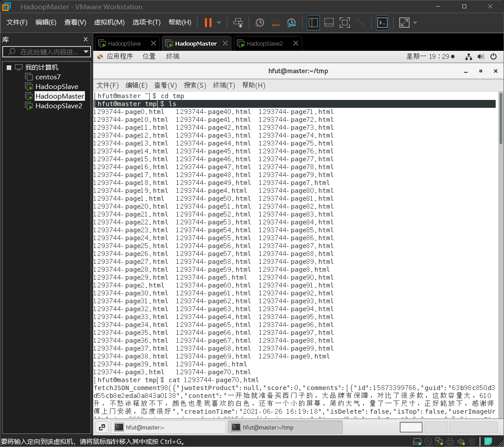504x447 pixels.
Task: Open the library search dropdown arrow
Action: [x=86, y=52]
